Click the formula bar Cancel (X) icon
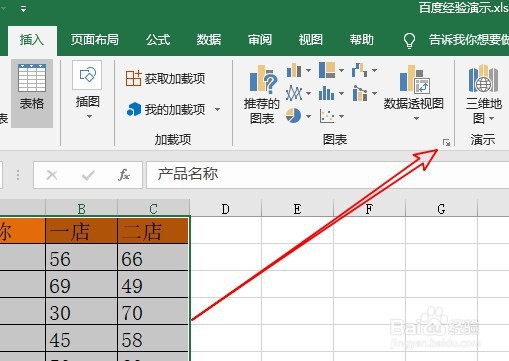The height and width of the screenshot is (361, 509). coord(52,175)
